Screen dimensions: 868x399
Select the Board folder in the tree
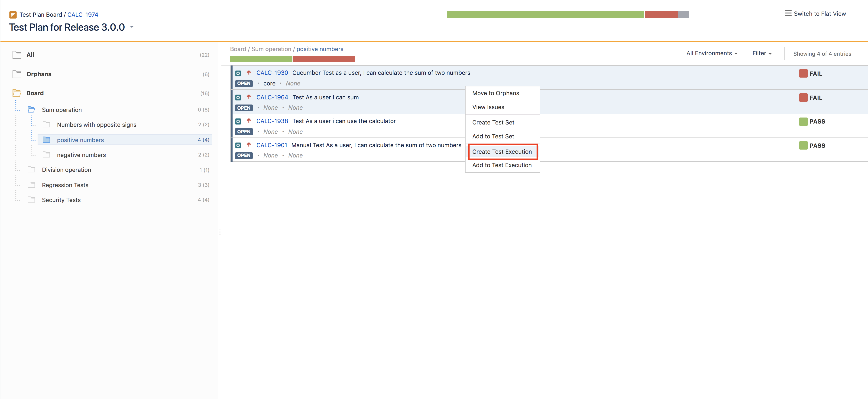point(35,93)
